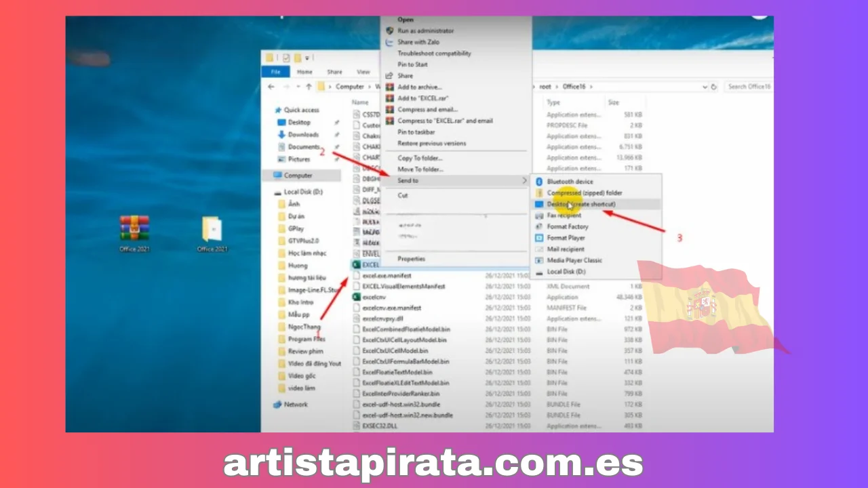Choose Run as administrator in context menu
868x488 pixels.
(425, 30)
